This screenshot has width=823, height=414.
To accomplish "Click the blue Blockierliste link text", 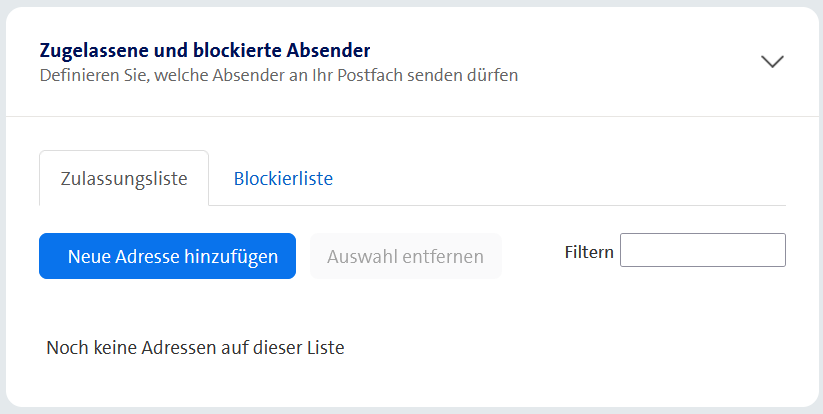I will point(283,179).
